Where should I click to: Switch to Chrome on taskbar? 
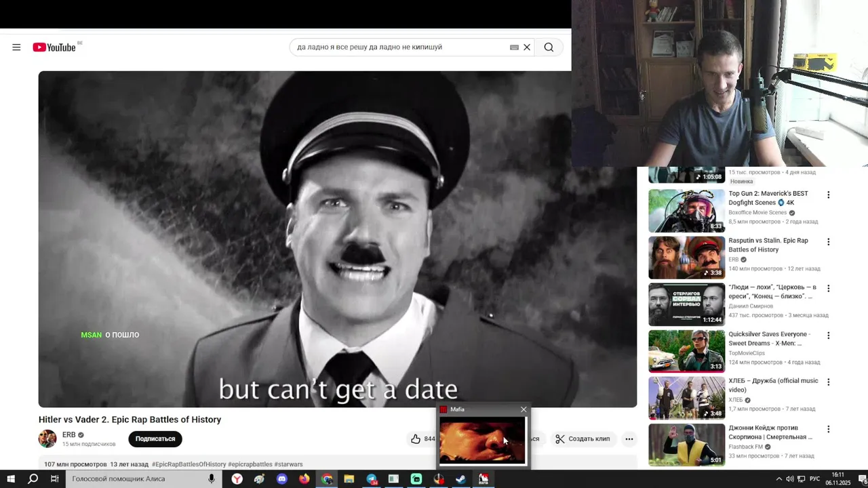pos(327,479)
